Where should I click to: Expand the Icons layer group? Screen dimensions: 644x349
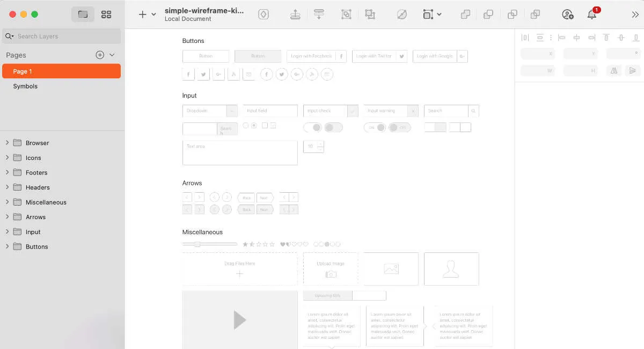tap(7, 158)
